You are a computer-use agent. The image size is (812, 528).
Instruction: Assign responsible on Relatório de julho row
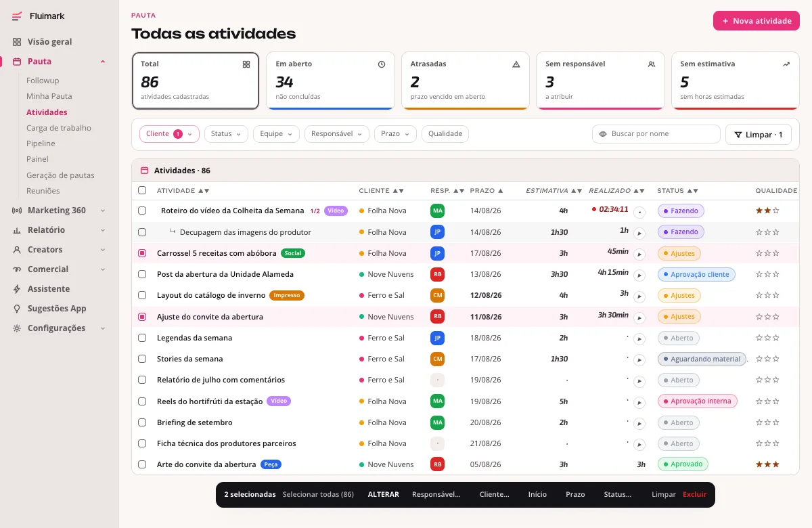tap(437, 380)
